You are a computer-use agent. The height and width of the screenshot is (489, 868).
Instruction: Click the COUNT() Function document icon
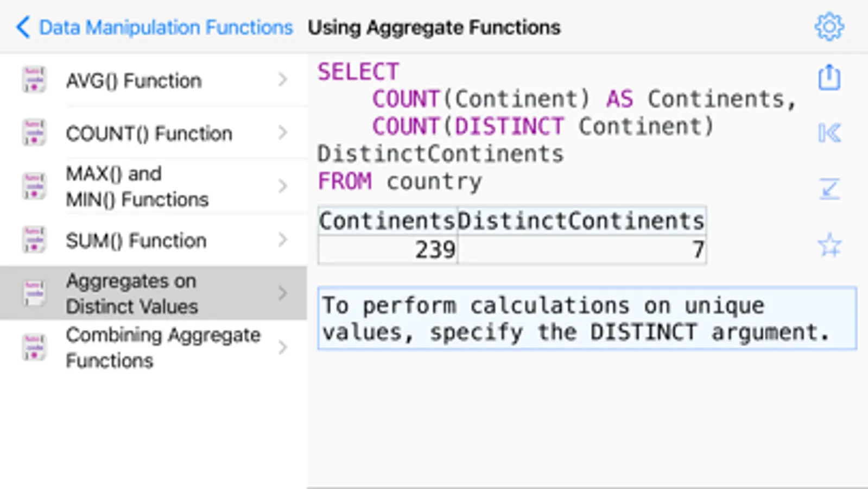click(x=34, y=133)
